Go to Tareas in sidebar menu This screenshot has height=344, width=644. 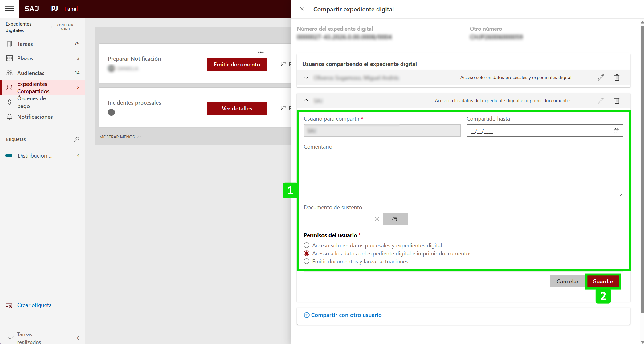(25, 44)
